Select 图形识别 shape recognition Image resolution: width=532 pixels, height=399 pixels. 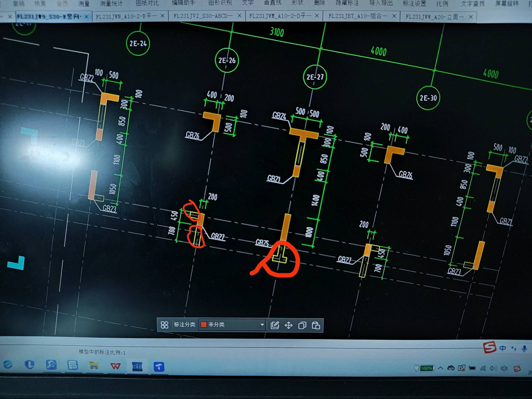pyautogui.click(x=220, y=3)
